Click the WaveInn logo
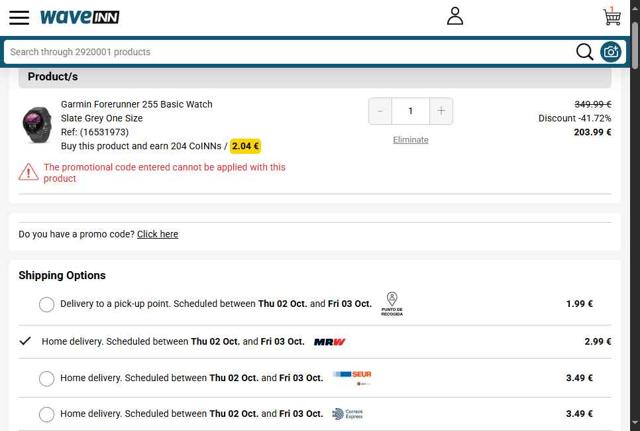 pos(80,17)
